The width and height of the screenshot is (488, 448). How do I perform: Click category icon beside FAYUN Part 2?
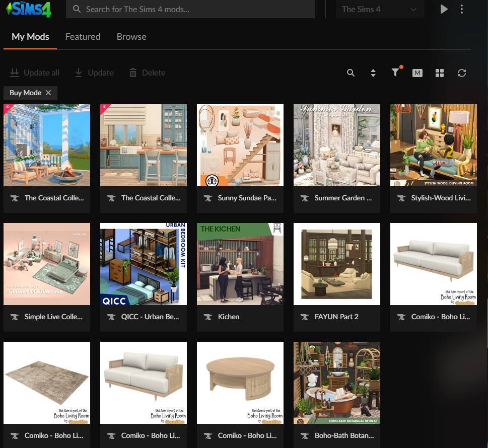point(305,317)
